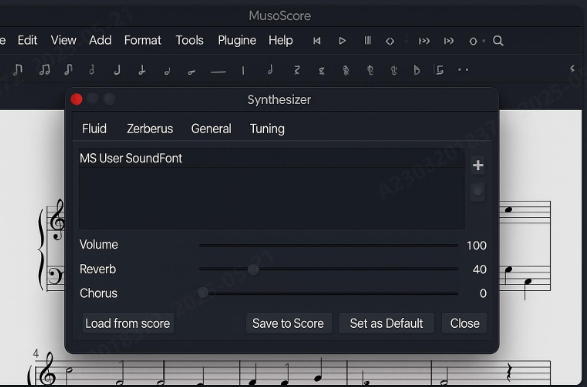
Task: Switch to the General tab
Action: (211, 128)
